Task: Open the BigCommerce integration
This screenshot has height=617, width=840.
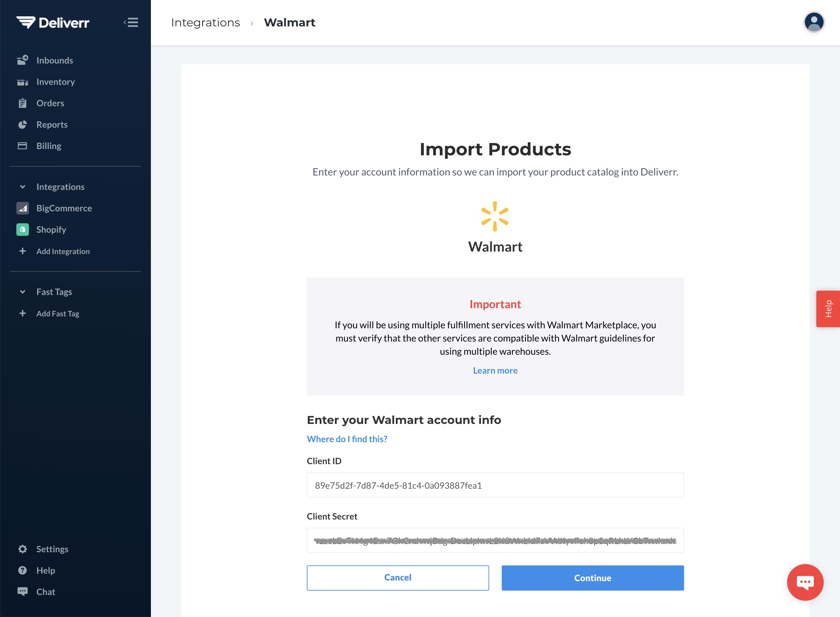Action: point(64,208)
